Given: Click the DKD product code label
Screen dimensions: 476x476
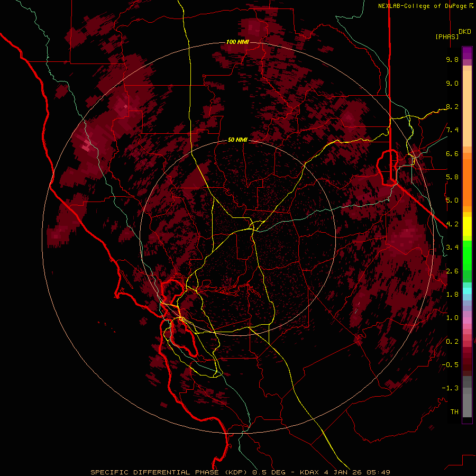Looking at the screenshot, I should 465,31.
